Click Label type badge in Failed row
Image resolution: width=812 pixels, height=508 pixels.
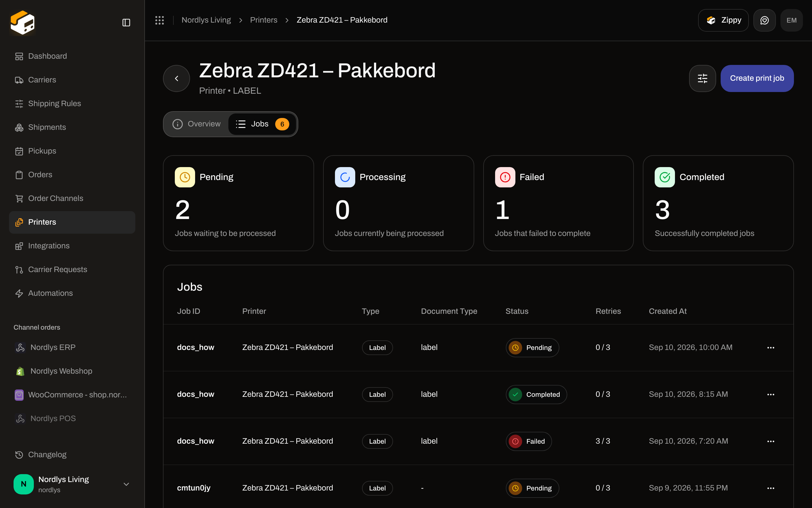click(377, 441)
